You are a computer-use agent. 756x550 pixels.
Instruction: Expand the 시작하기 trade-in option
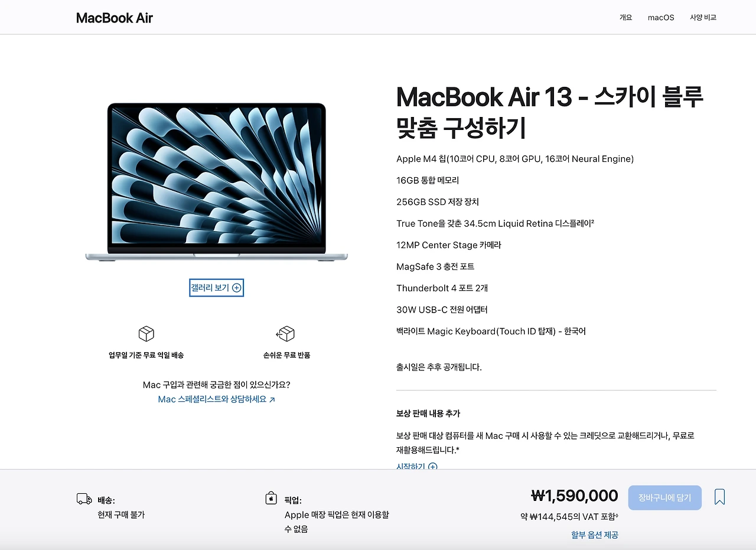pyautogui.click(x=416, y=466)
